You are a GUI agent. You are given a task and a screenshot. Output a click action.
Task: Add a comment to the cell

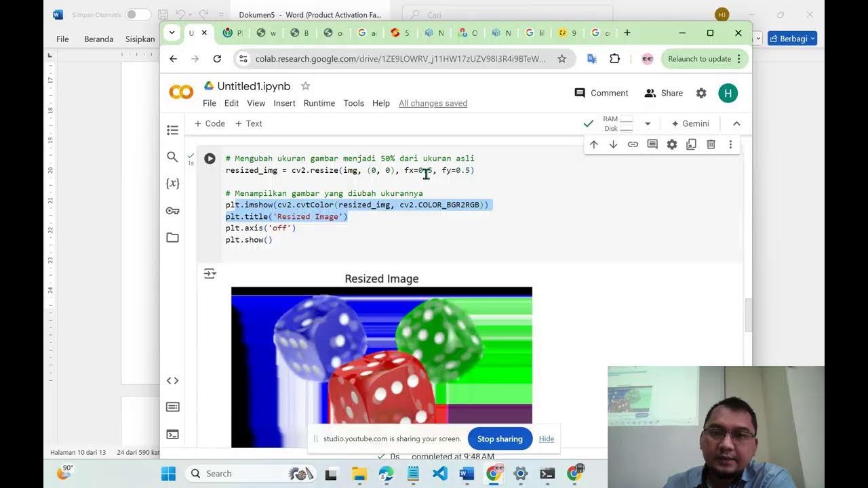pyautogui.click(x=652, y=144)
